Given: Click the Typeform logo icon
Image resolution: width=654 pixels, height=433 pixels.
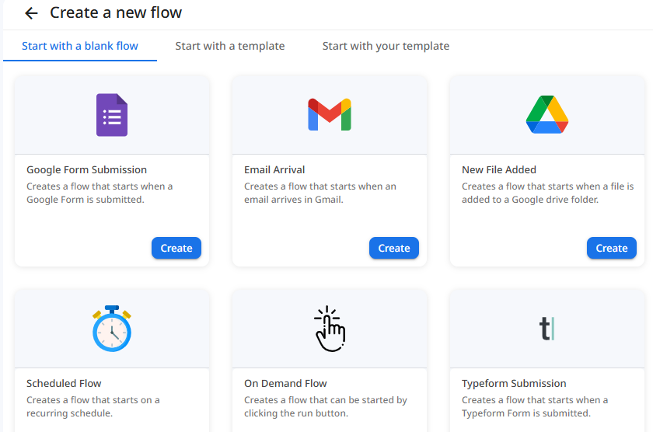Looking at the screenshot, I should [x=547, y=329].
